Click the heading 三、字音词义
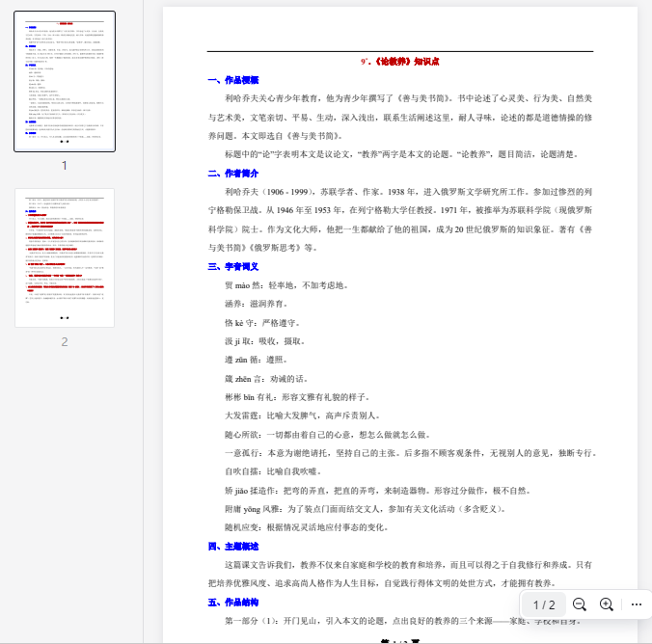652x644 pixels. [232, 266]
